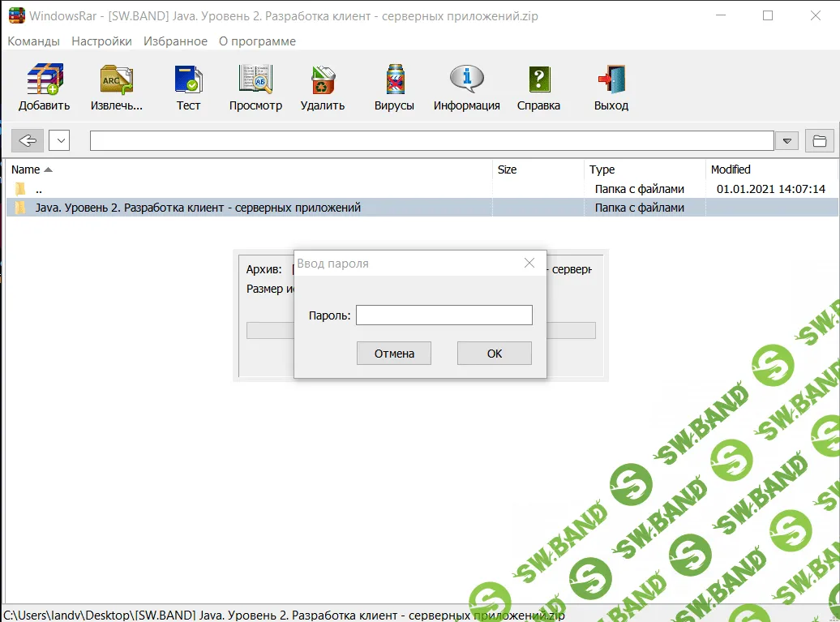Focus the Пароль password input field
840x622 pixels.
tap(444, 315)
